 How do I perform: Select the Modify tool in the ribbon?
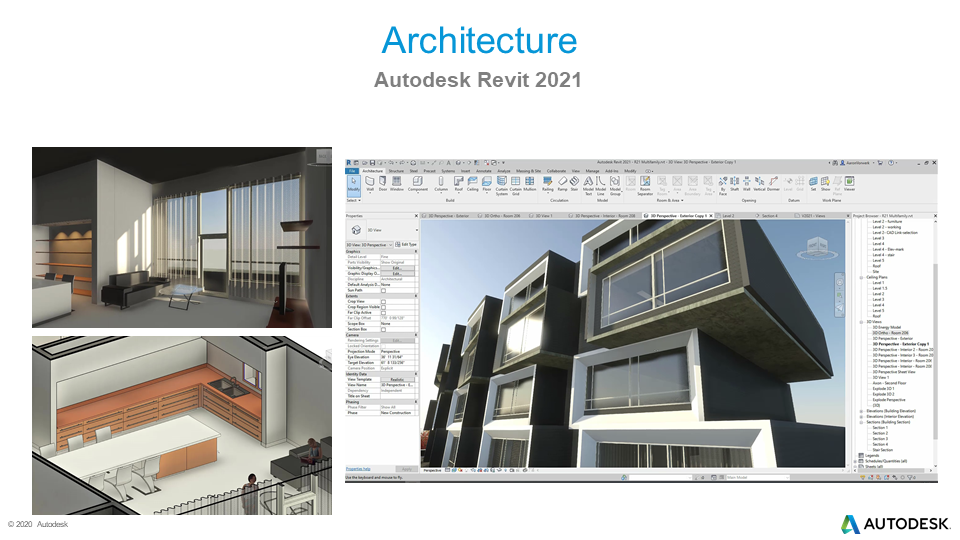coord(353,185)
